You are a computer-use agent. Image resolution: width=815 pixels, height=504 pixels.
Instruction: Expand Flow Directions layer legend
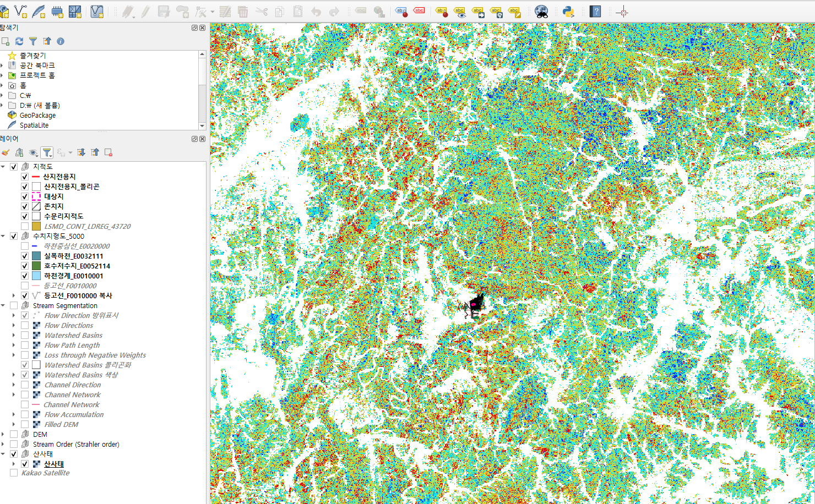[x=14, y=325]
